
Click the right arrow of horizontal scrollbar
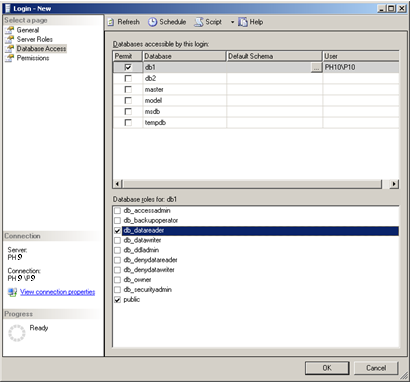pyautogui.click(x=394, y=184)
